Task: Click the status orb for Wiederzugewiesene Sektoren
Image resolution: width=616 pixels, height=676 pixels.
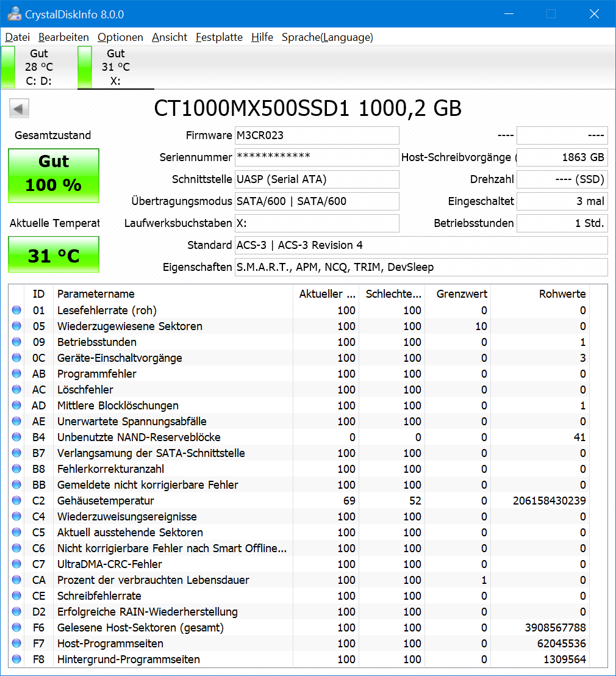Action: pos(16,326)
